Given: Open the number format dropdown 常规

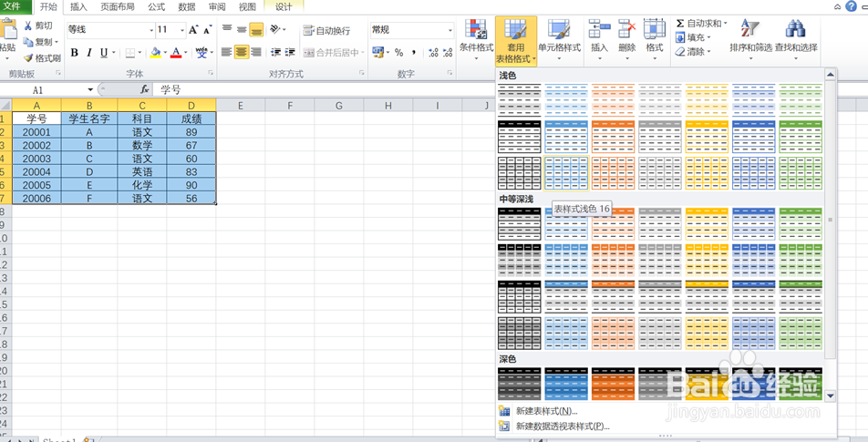Looking at the screenshot, I should pyautogui.click(x=450, y=30).
